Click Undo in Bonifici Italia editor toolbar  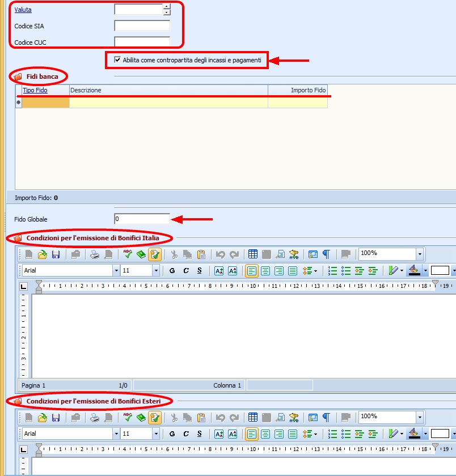[221, 255]
